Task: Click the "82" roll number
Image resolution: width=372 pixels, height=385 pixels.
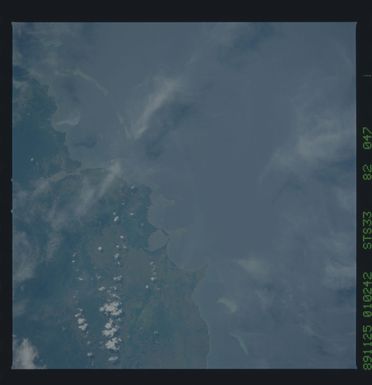Action: (x=367, y=172)
